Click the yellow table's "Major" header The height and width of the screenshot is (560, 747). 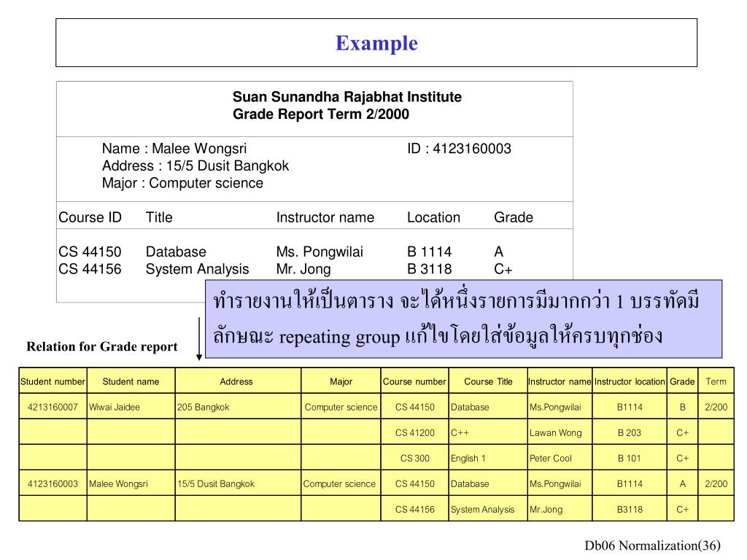[x=341, y=381]
